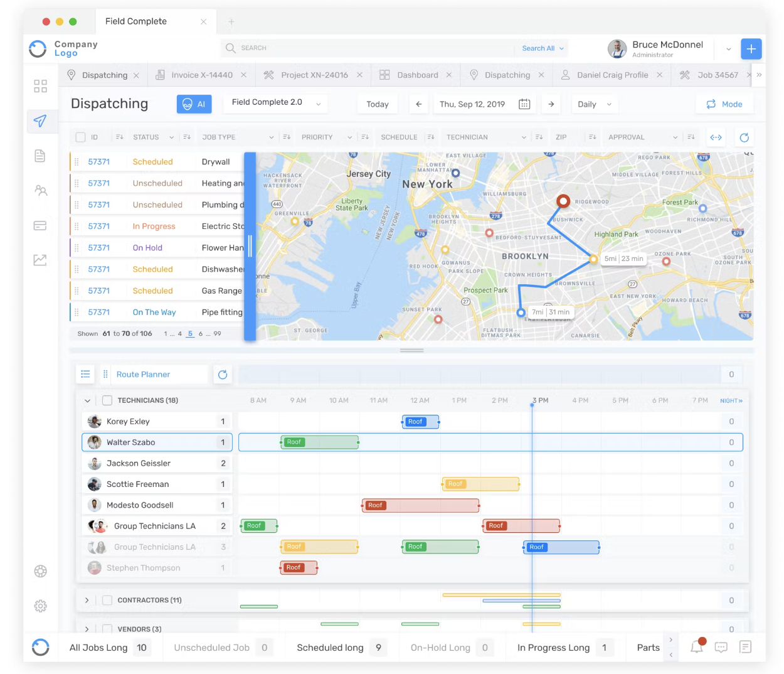This screenshot has height=674, width=784.
Task: Click the Today button
Action: [378, 104]
